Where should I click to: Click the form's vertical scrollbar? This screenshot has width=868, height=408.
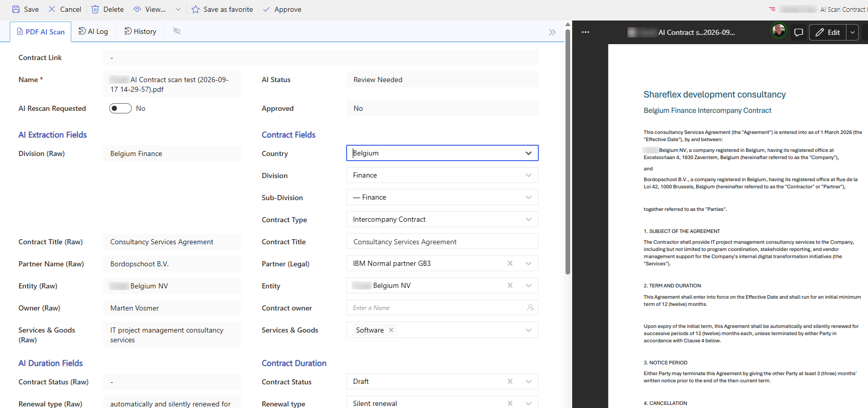(x=568, y=151)
